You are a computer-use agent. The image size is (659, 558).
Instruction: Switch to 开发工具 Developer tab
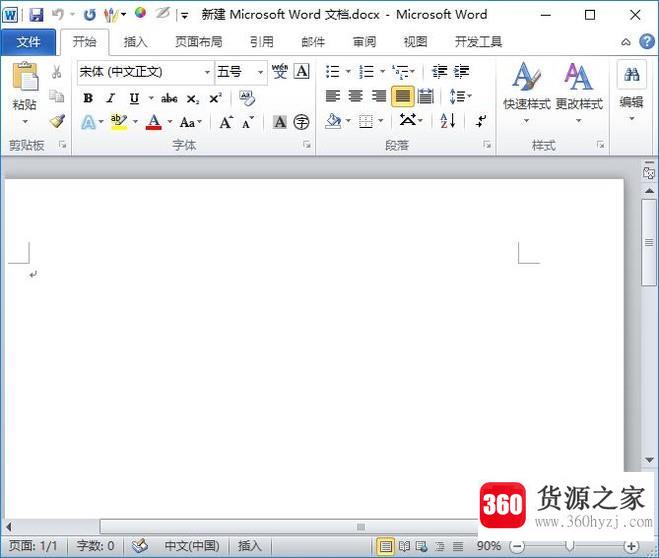(478, 42)
